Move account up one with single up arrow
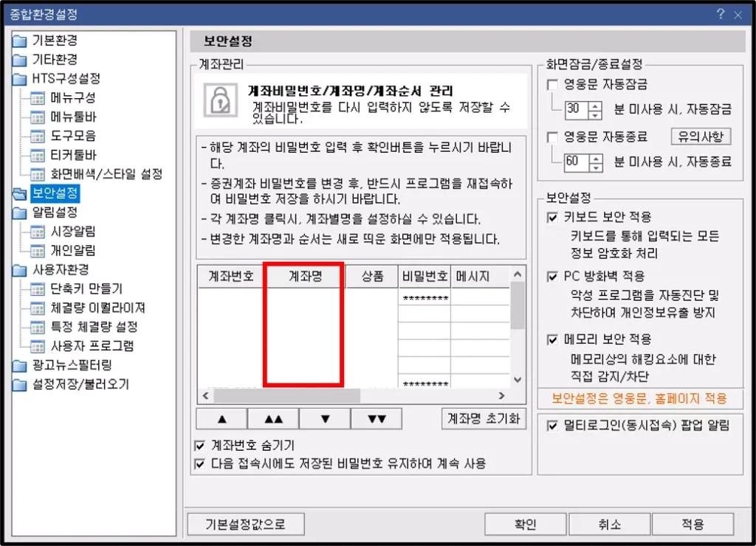 click(221, 419)
